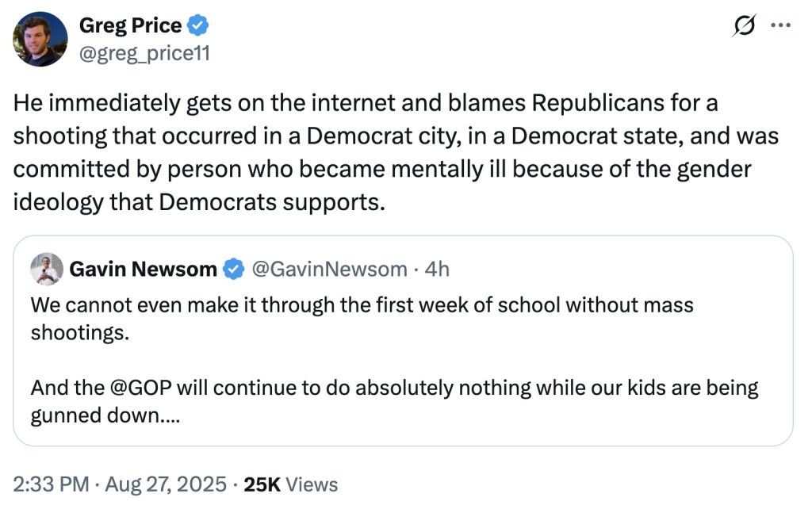This screenshot has height=509, width=812.
Task: Click Gavin Newsom's small avatar
Action: (x=46, y=270)
